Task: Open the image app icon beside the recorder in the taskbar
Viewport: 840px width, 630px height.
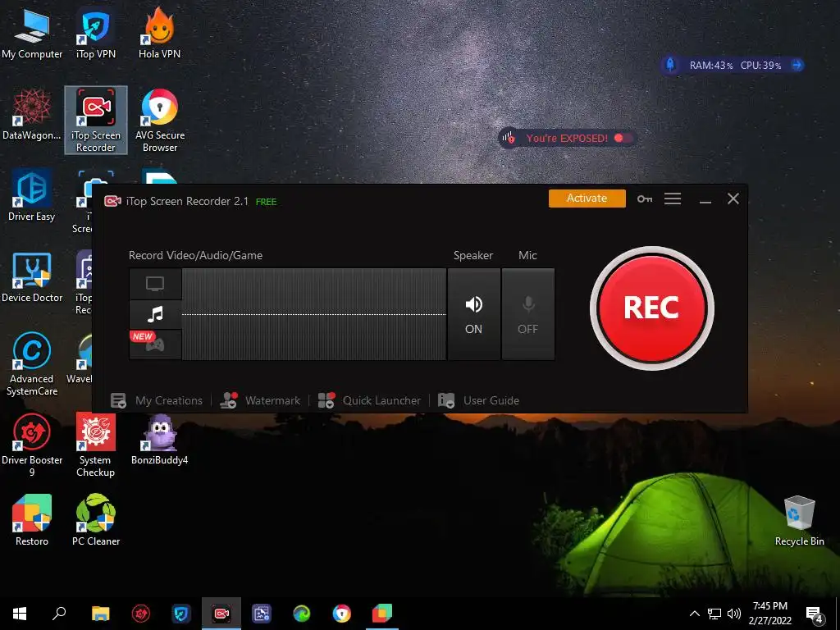Action: tap(262, 614)
